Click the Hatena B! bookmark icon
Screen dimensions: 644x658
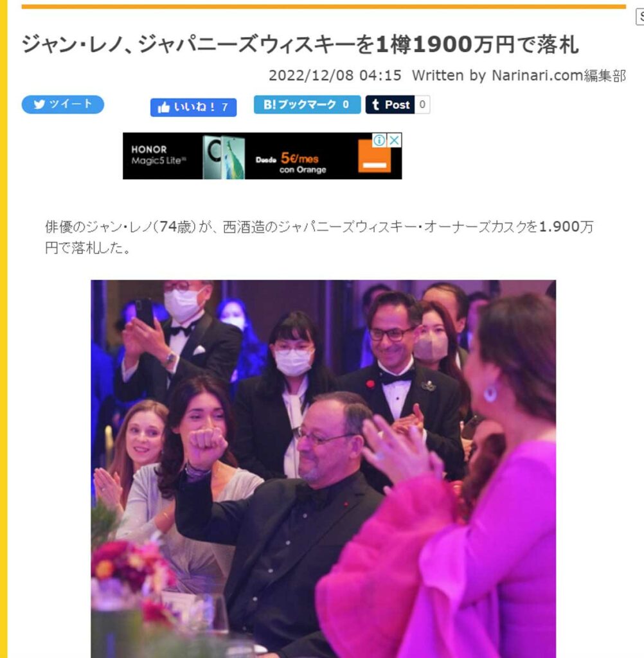269,105
